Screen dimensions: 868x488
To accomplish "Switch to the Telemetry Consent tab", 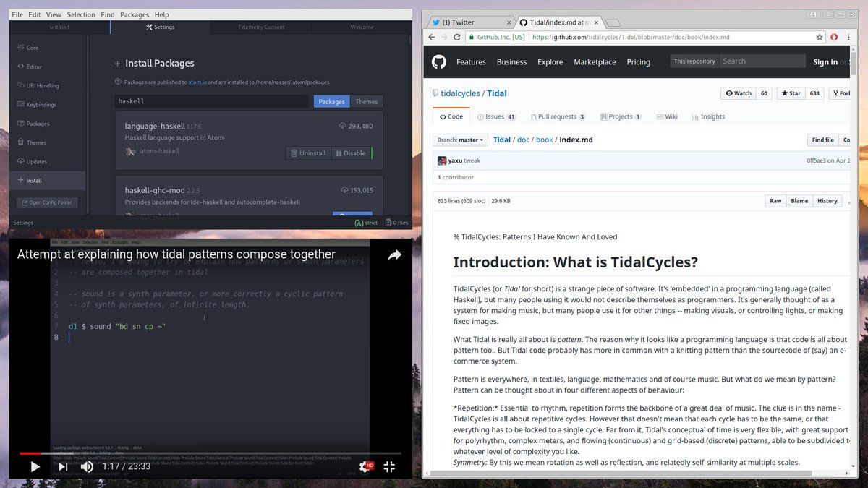I will pyautogui.click(x=261, y=27).
